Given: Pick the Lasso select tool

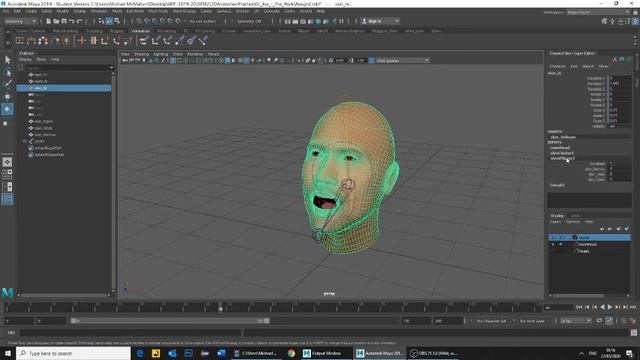Looking at the screenshot, I should [7, 73].
